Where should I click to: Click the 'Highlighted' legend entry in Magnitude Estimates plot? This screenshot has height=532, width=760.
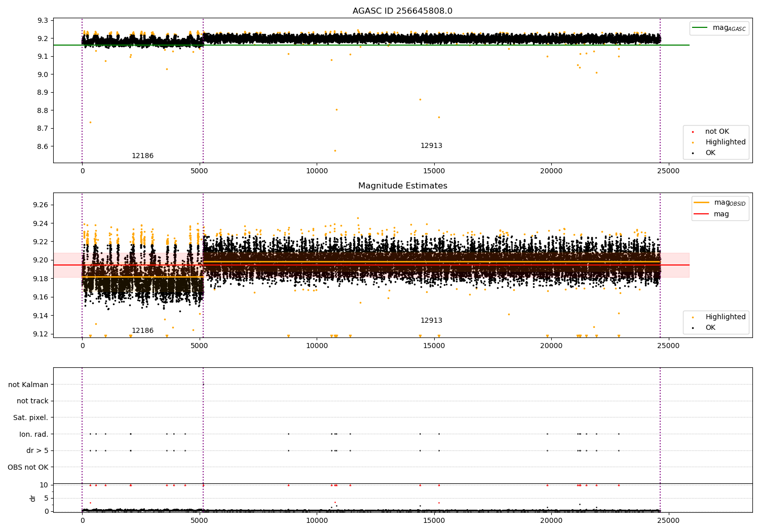pyautogui.click(x=725, y=317)
